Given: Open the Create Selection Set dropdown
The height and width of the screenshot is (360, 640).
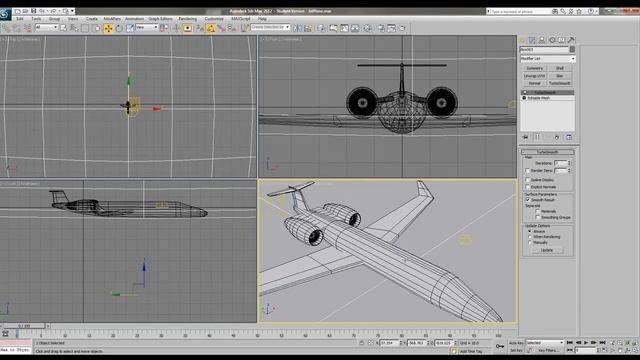Looking at the screenshot, I should [x=270, y=27].
